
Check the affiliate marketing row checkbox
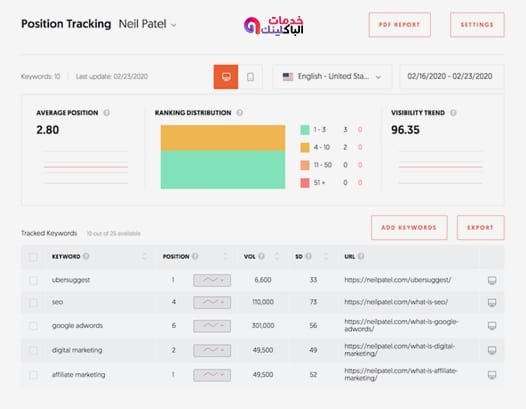33,375
